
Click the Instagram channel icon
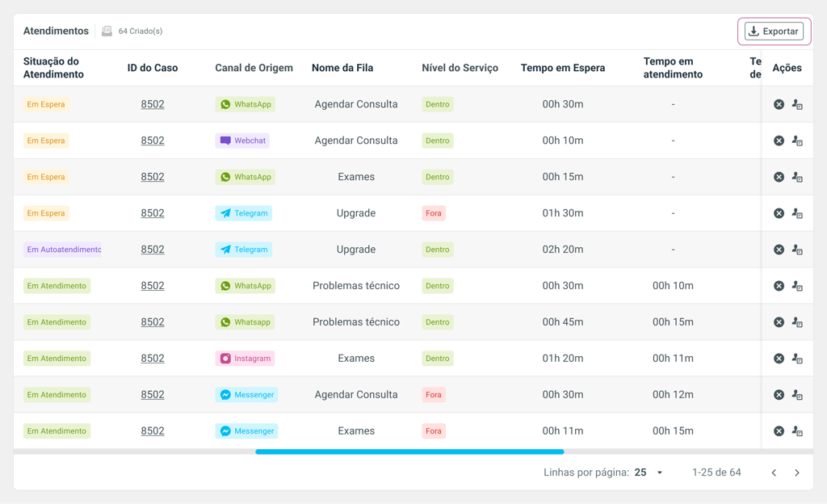pos(225,359)
